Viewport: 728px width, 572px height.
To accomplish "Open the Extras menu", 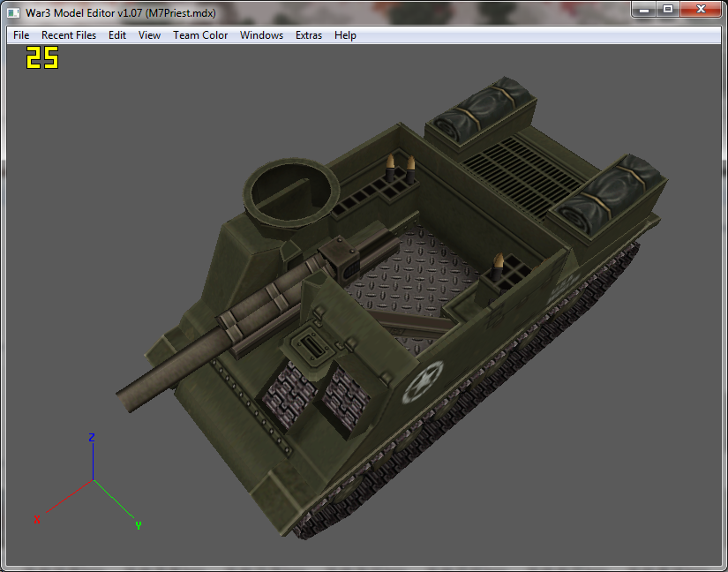I will pyautogui.click(x=309, y=35).
